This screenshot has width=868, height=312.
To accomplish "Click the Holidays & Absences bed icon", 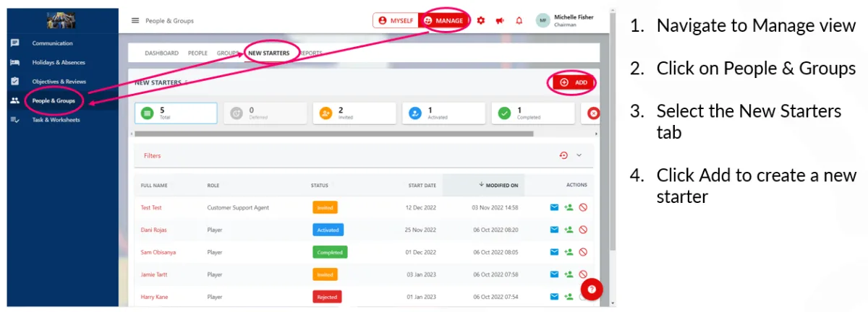I will (x=15, y=63).
